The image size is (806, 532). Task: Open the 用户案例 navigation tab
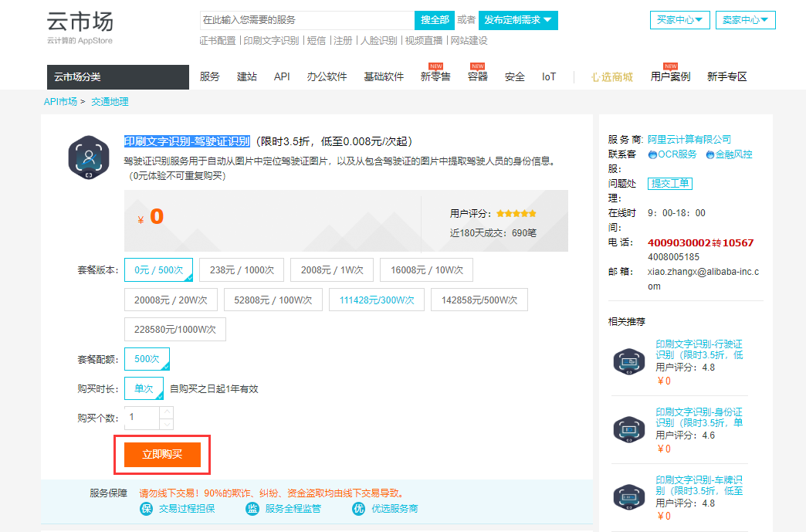click(670, 76)
